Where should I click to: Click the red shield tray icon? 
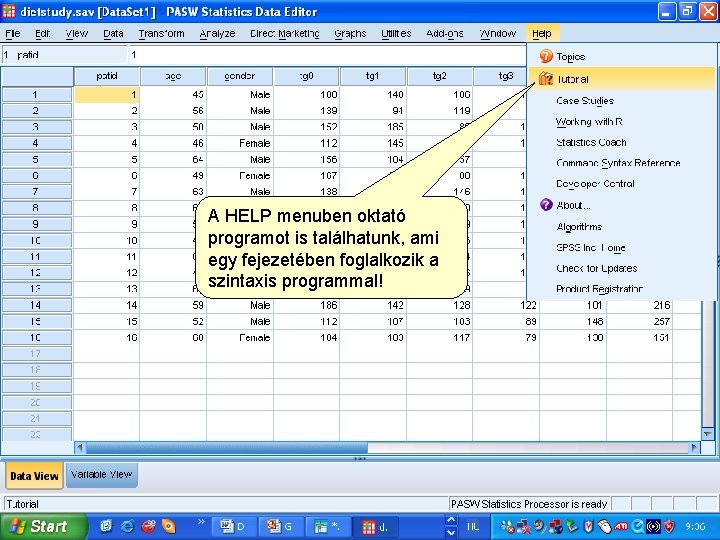pos(669,527)
